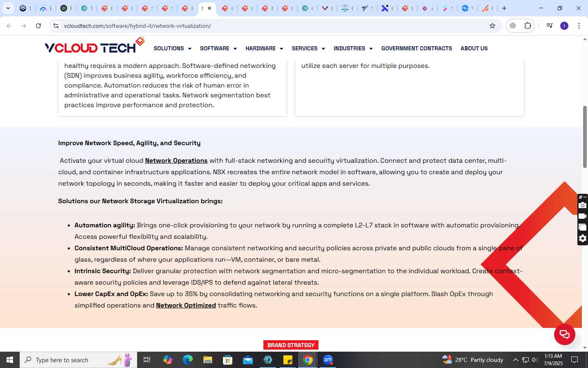Follow the Network Optimized link

(x=186, y=305)
